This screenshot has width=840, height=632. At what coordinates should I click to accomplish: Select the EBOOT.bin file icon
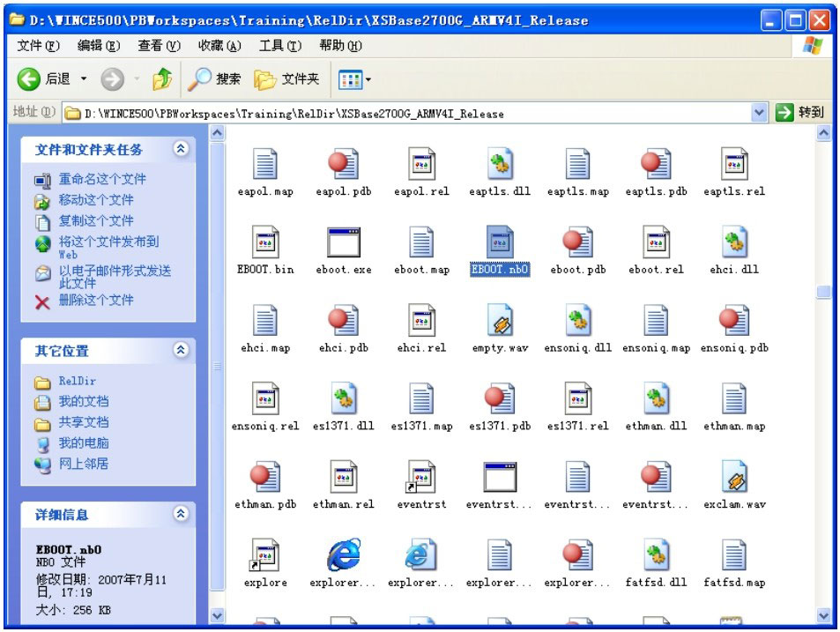coord(265,242)
